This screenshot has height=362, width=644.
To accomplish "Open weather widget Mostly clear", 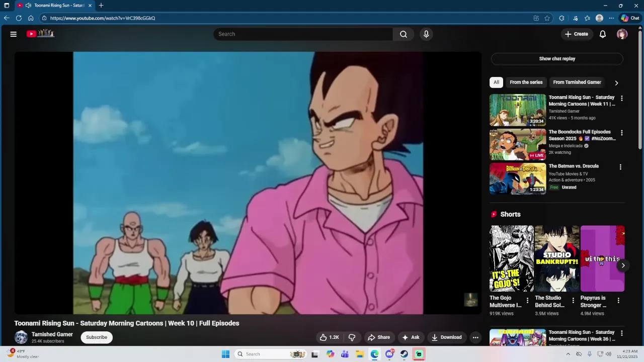I will [x=23, y=354].
